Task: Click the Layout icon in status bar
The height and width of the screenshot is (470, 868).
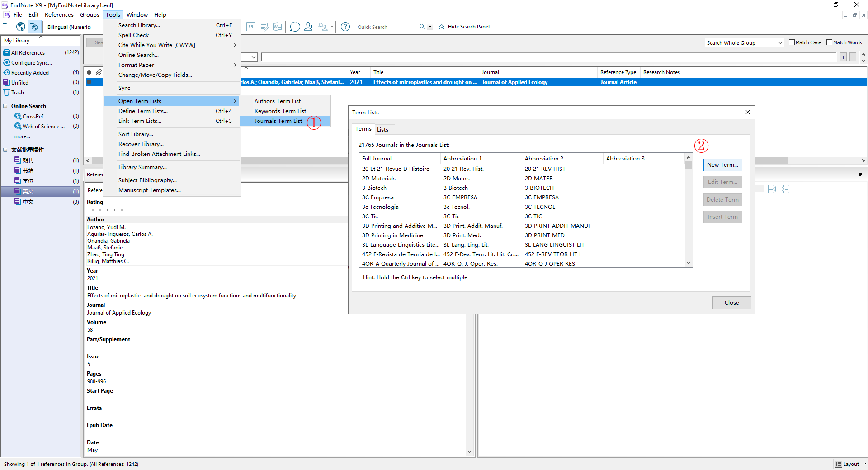Action: pos(839,464)
